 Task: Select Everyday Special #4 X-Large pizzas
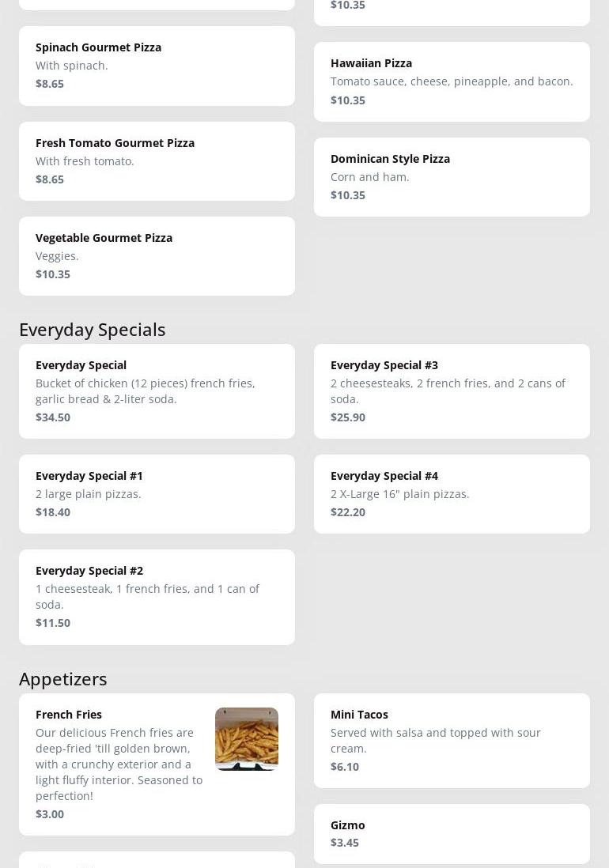click(x=452, y=493)
